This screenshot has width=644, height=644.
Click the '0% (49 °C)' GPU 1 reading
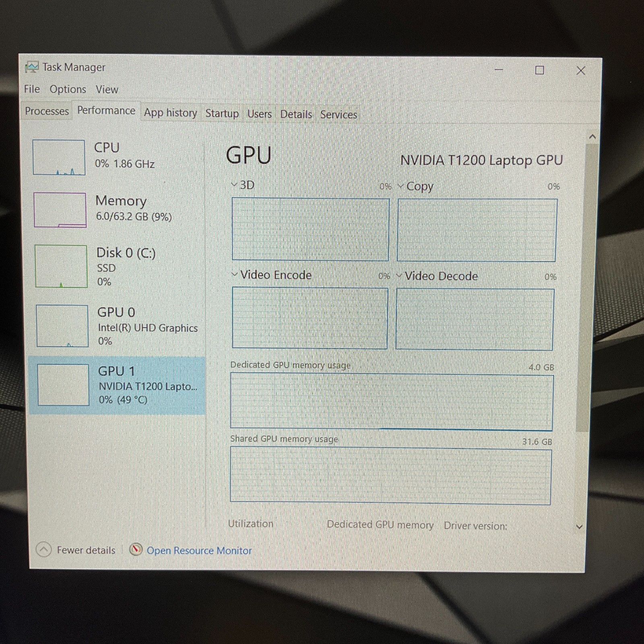(x=123, y=400)
